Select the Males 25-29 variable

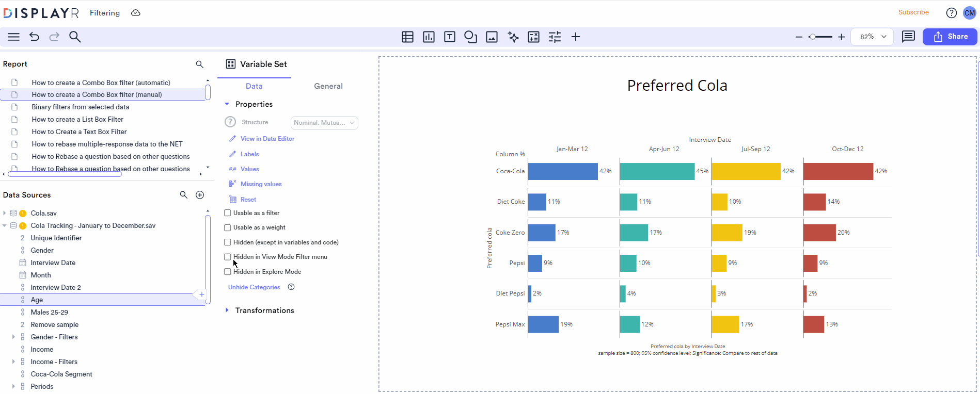[49, 312]
